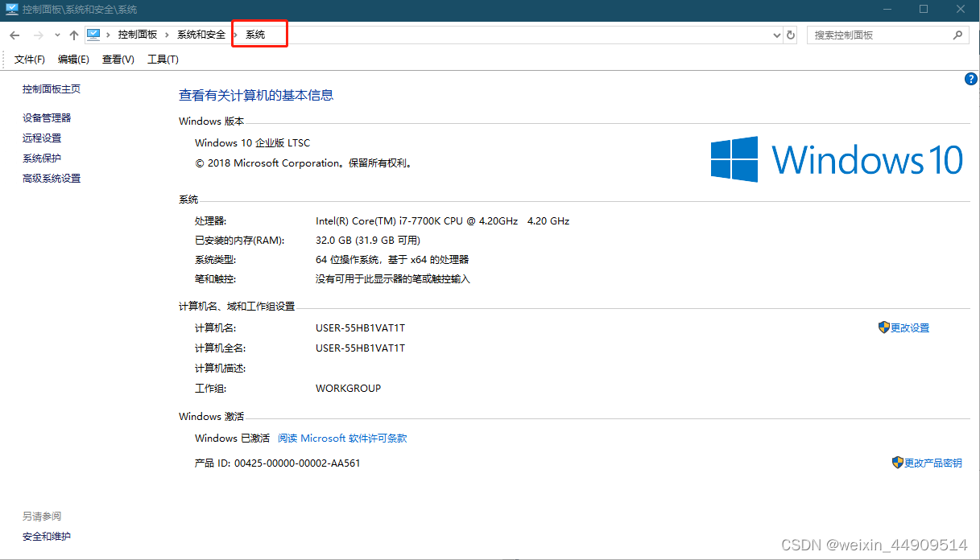Image resolution: width=980 pixels, height=560 pixels.
Task: Click the computer icon in address bar
Action: [x=93, y=35]
